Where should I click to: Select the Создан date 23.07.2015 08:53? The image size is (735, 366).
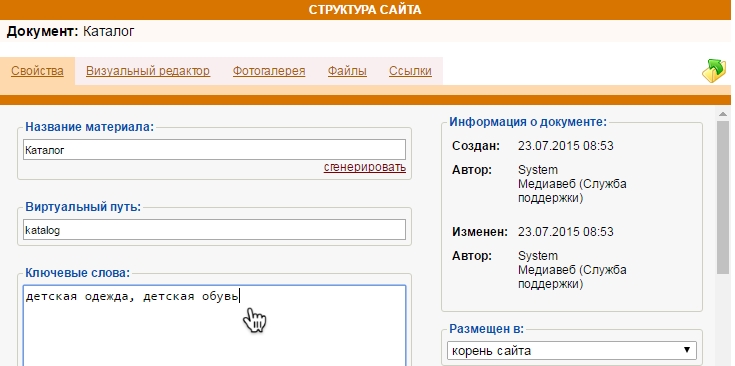tap(565, 146)
